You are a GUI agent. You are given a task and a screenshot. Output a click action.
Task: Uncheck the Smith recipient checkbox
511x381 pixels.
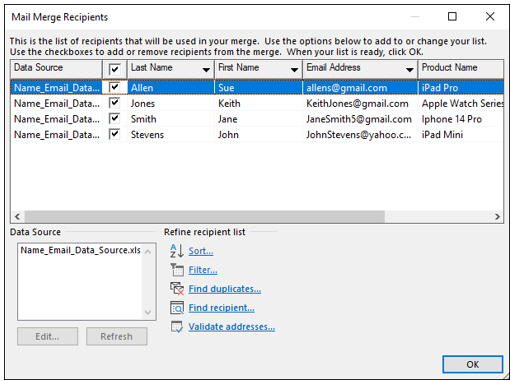point(114,118)
